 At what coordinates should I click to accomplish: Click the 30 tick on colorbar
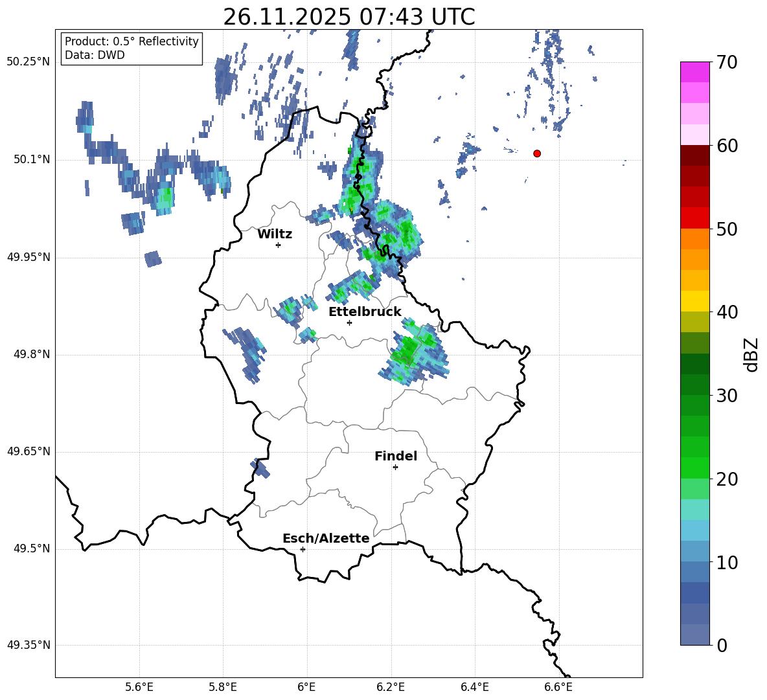pyautogui.click(x=727, y=396)
